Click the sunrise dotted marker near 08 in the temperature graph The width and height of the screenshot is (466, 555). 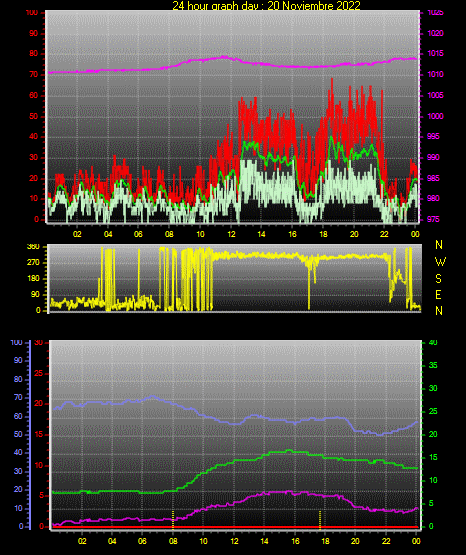tap(173, 520)
